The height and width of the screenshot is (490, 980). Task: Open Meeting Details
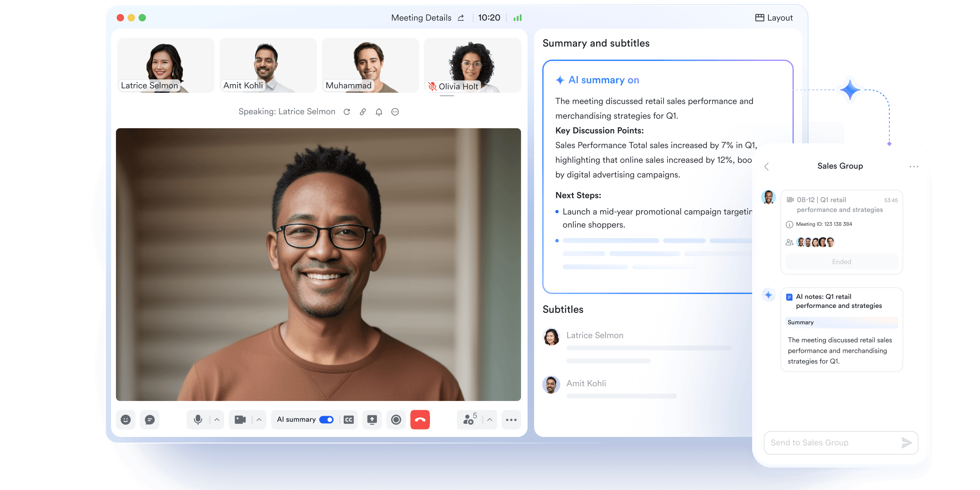click(x=421, y=18)
